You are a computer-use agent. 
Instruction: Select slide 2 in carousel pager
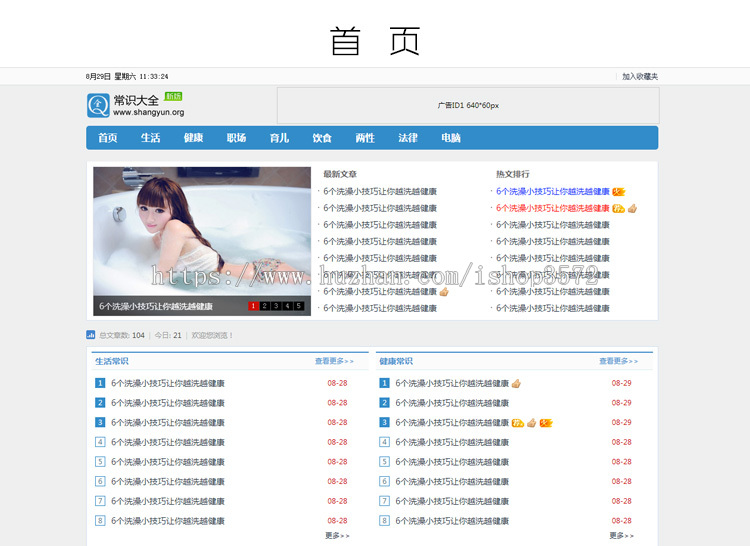[265, 306]
